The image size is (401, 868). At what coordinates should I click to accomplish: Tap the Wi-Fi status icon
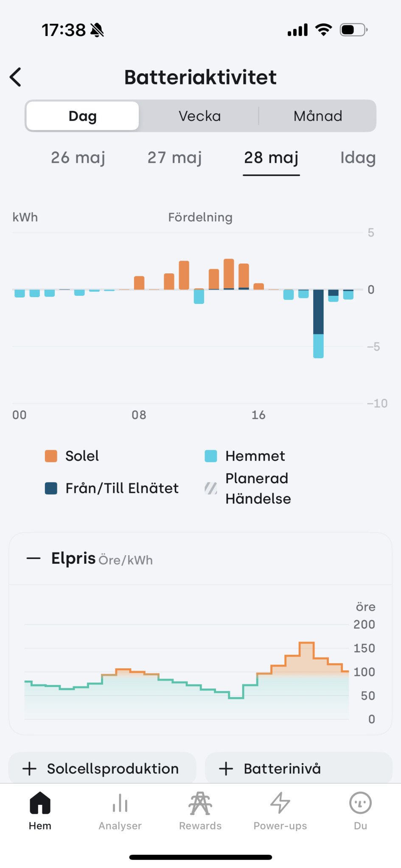tap(323, 30)
